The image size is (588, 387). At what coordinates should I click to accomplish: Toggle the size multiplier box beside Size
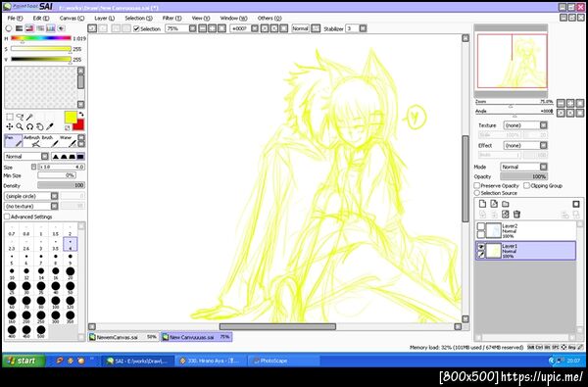33,167
